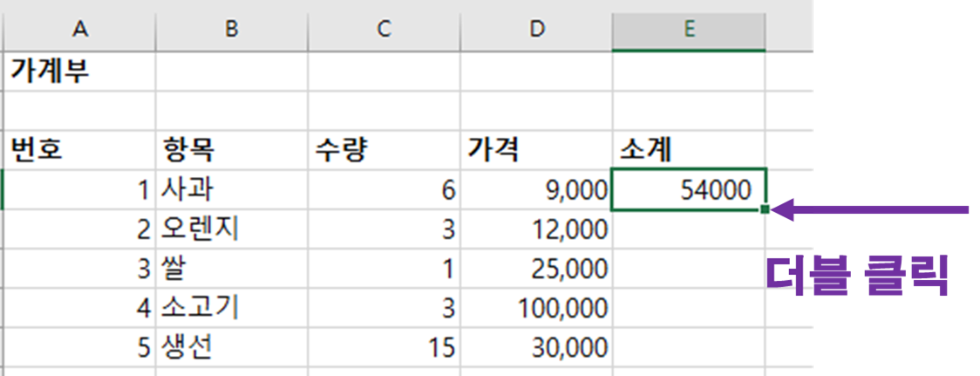The width and height of the screenshot is (980, 376).
Task: Select the cell containing '사과'
Action: 231,189
